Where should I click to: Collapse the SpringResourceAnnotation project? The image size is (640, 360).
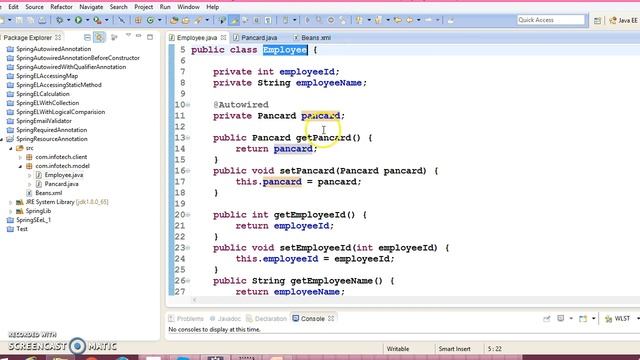(2, 139)
